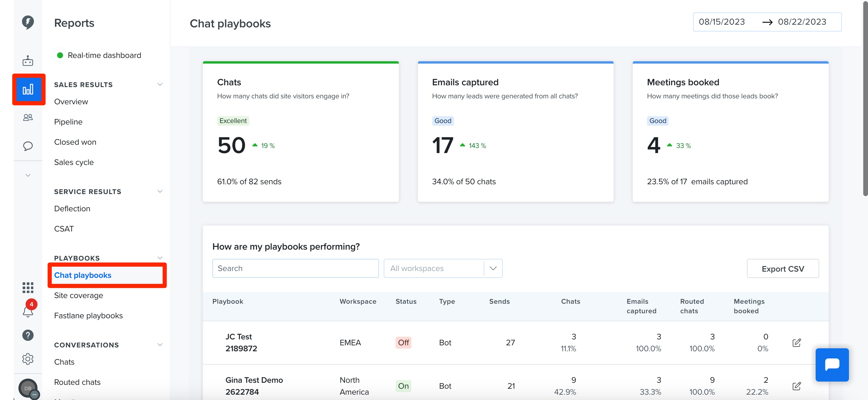The width and height of the screenshot is (868, 400).
Task: Change the start date 08/15/2023
Action: (x=721, y=22)
